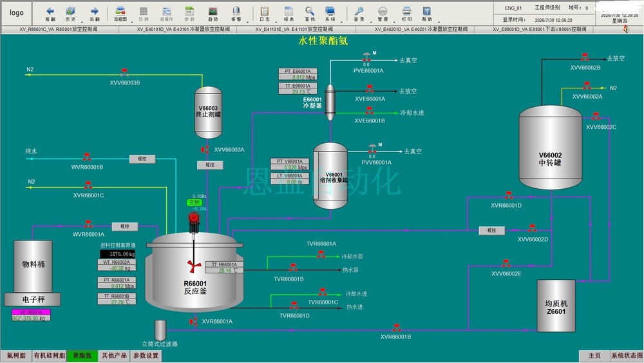This screenshot has height=363, width=644.
Task: Click valve XVR66001B on the bottom pipeline
Action: click(396, 328)
